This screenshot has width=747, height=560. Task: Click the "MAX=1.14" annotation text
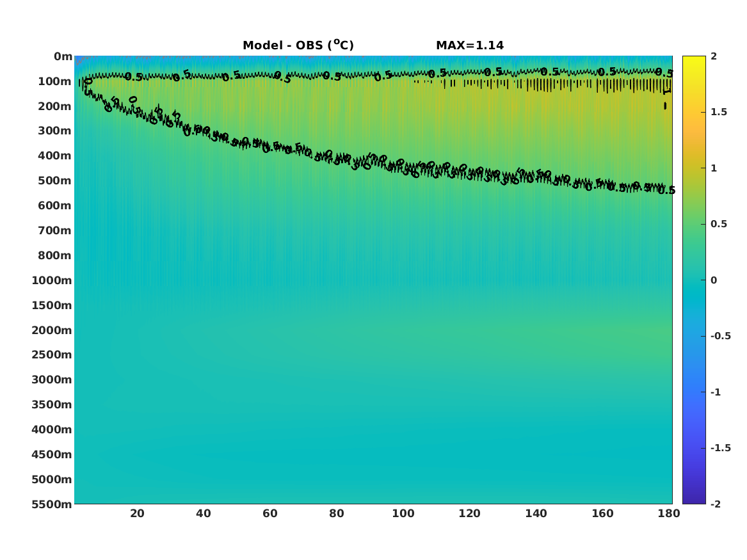470,45
